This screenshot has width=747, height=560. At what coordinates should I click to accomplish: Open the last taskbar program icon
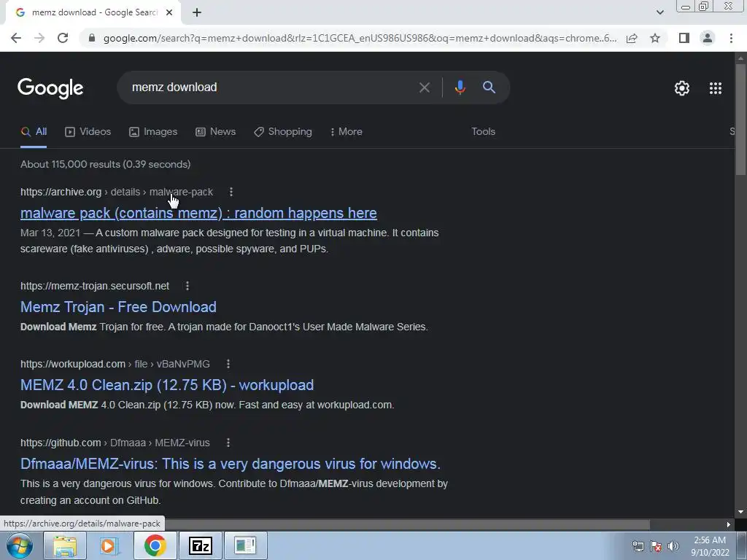click(245, 545)
